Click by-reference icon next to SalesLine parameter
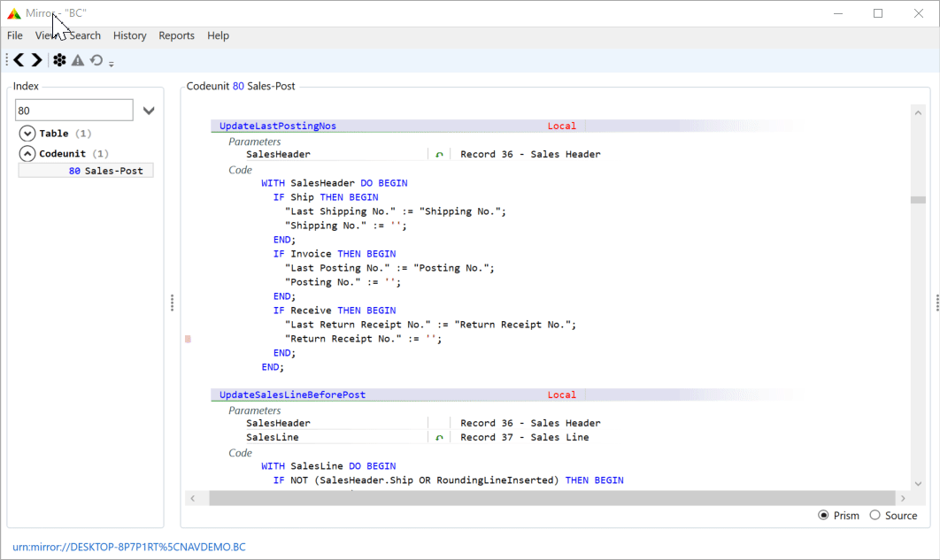940x560 pixels. [x=439, y=438]
